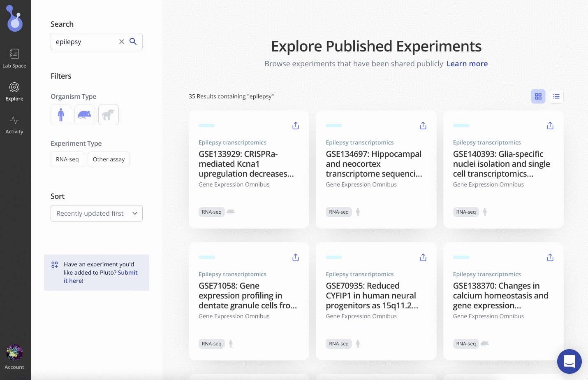
Task: Go to the Activity section
Action: (14, 125)
